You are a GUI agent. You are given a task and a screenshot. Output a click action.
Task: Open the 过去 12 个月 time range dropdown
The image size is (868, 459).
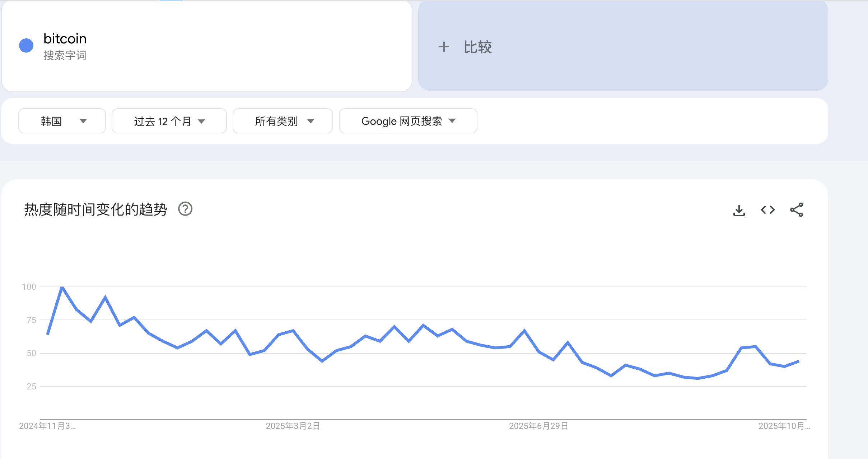click(169, 121)
